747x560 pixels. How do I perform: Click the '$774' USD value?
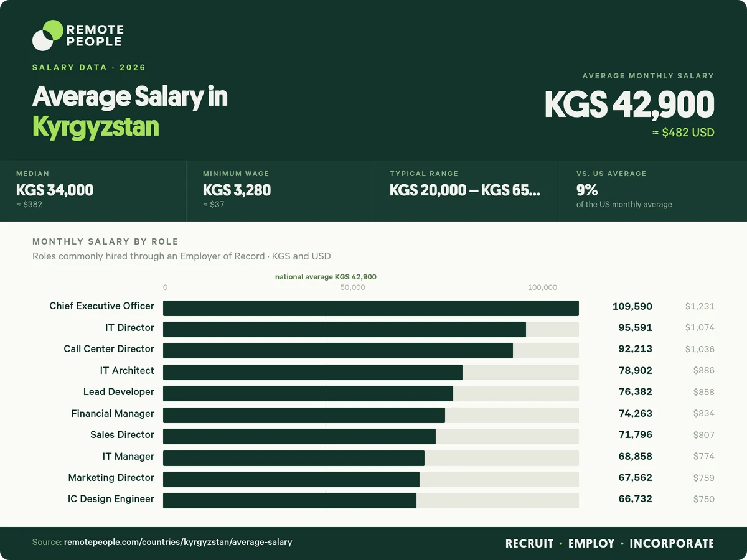pyautogui.click(x=703, y=456)
